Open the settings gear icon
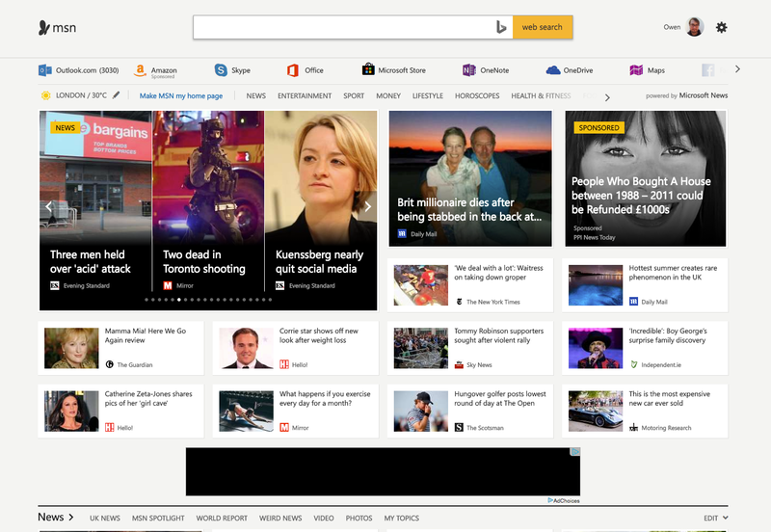Viewport: 771px width, 532px height. click(721, 28)
